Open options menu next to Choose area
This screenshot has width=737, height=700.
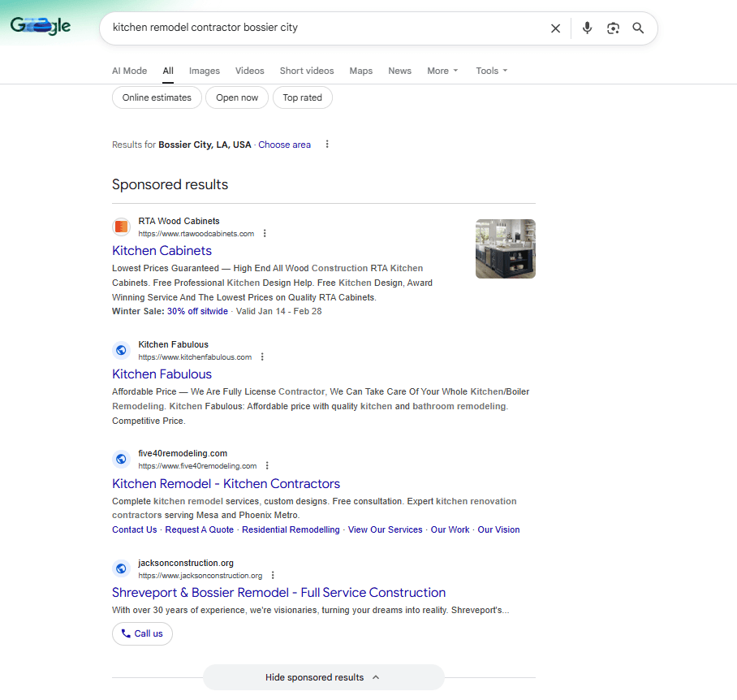327,144
